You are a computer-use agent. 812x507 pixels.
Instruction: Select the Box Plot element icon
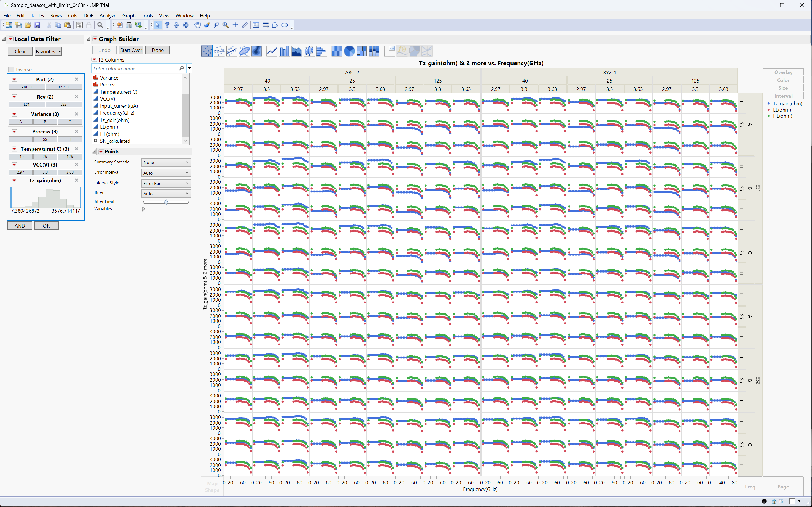(x=309, y=51)
